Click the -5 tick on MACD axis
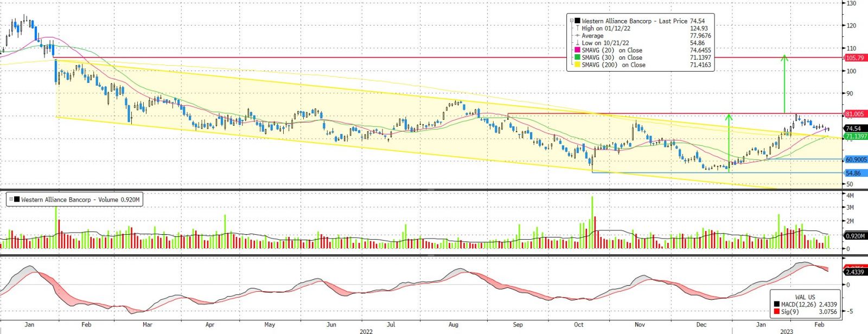 849,311
